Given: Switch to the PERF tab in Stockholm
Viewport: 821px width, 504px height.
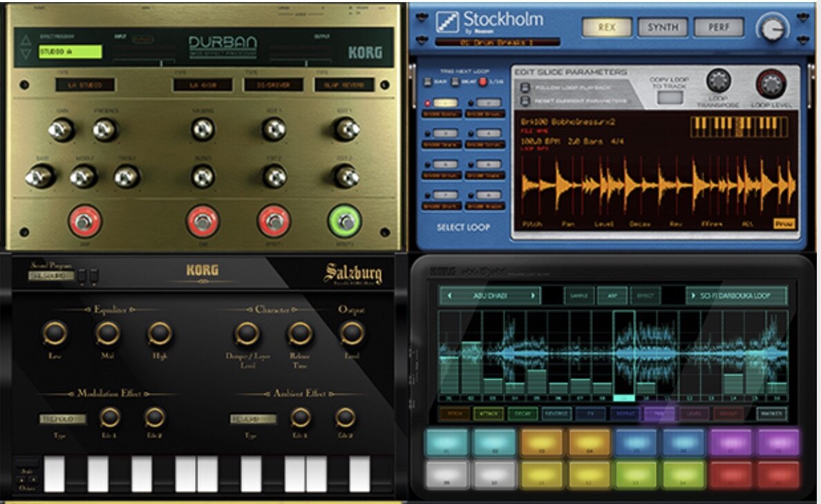Looking at the screenshot, I should (x=719, y=27).
